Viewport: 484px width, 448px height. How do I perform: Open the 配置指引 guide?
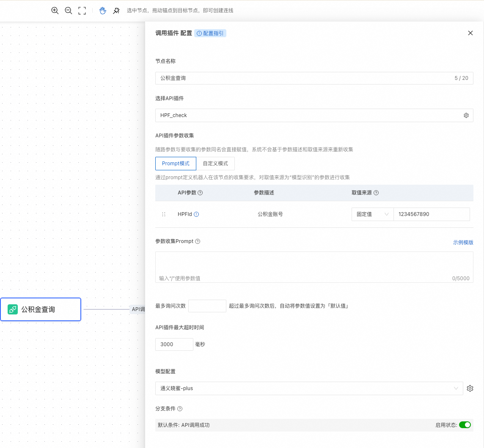210,33
